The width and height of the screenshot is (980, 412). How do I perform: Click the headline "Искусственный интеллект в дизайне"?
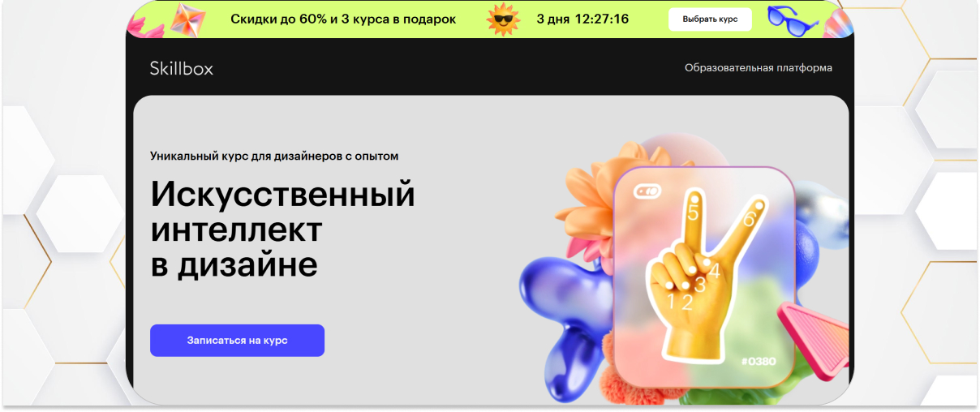282,230
